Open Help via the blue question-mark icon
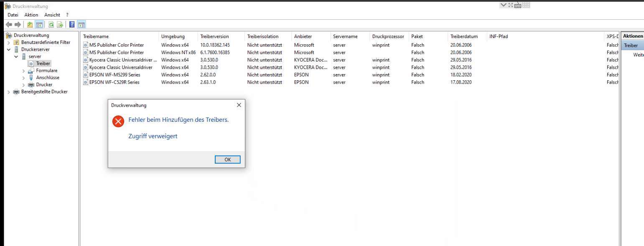The width and height of the screenshot is (644, 246). tap(72, 25)
